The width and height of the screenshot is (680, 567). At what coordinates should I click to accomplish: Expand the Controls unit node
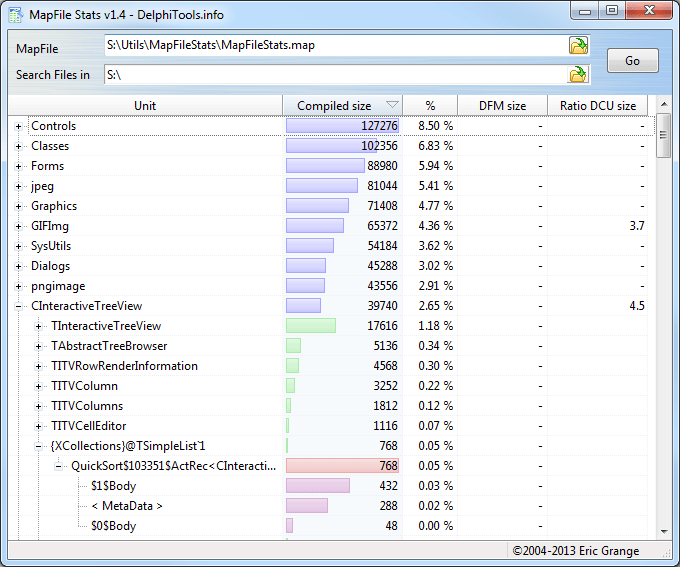point(18,126)
